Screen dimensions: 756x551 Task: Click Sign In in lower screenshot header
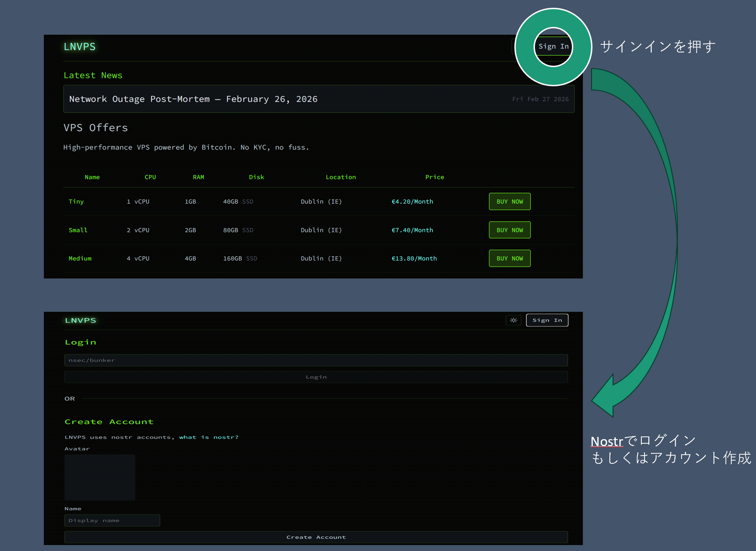pos(547,320)
